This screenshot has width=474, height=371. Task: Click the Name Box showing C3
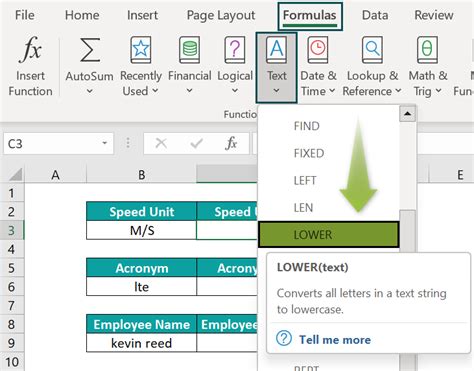coord(59,144)
